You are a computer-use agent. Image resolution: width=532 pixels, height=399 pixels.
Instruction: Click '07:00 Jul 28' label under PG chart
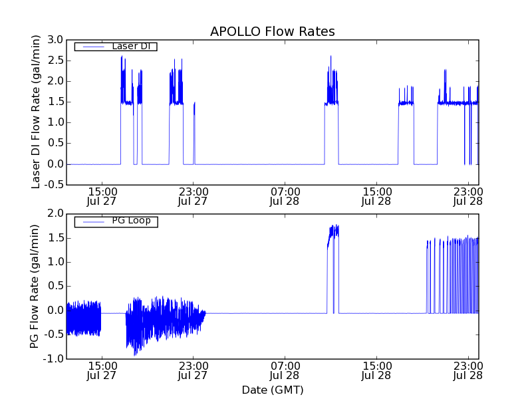285,371
